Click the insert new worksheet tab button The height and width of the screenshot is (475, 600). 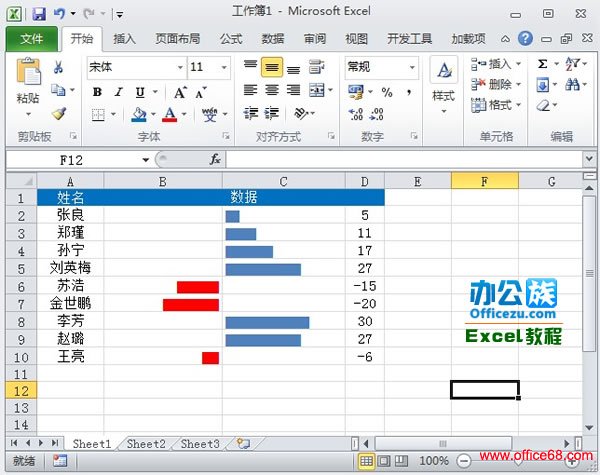pos(243,444)
